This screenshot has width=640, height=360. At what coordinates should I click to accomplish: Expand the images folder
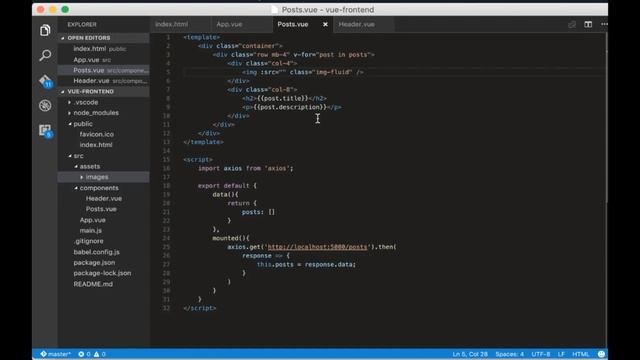[x=104, y=177]
